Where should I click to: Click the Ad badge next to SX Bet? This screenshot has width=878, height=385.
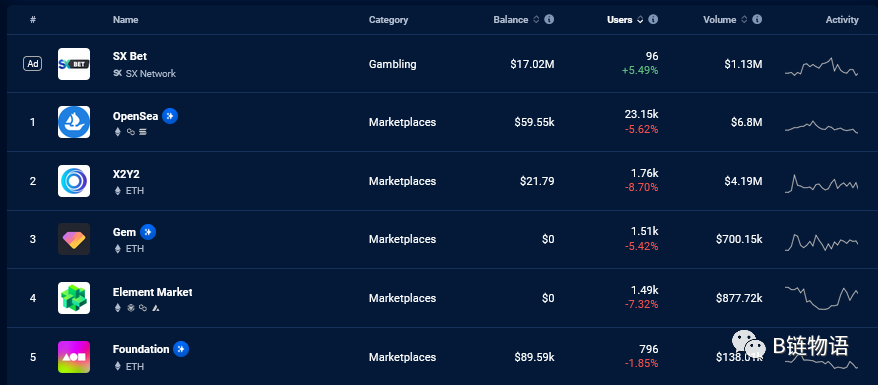[33, 64]
